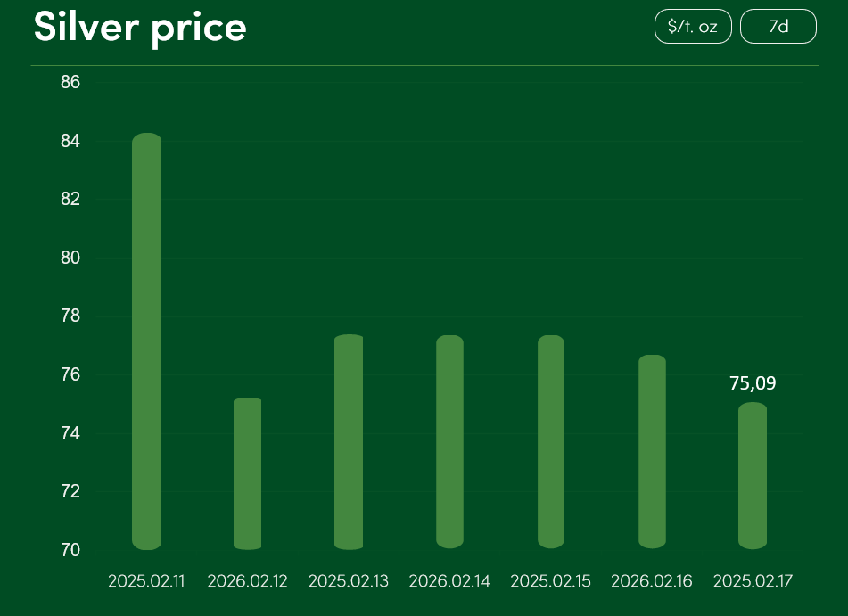Click the 86 y-axis label

coord(70,83)
